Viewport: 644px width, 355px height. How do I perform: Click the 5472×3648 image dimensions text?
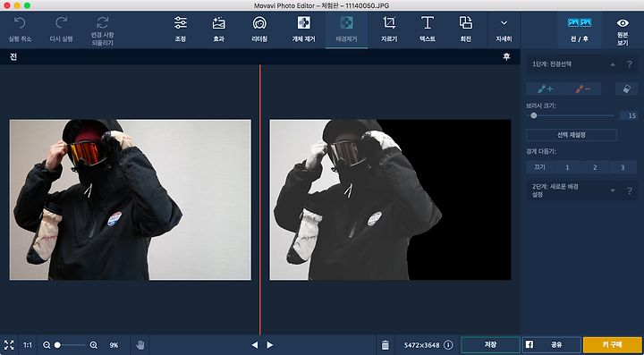[422, 345]
